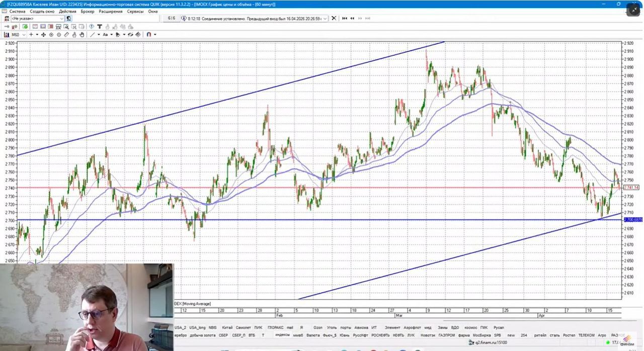Open the 'Расширения' menu
The image size is (644, 351).
click(111, 11)
